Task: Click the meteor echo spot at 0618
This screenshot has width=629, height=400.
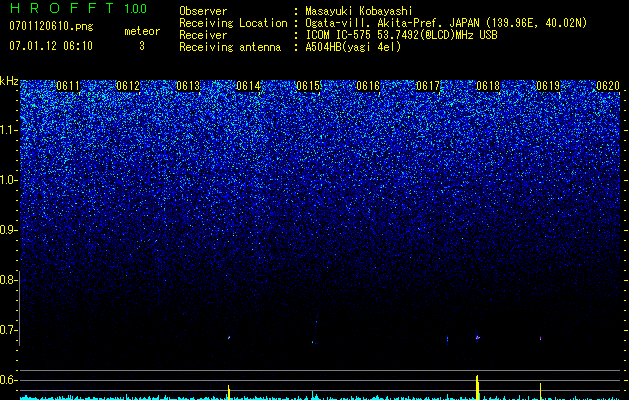Action: (x=477, y=337)
